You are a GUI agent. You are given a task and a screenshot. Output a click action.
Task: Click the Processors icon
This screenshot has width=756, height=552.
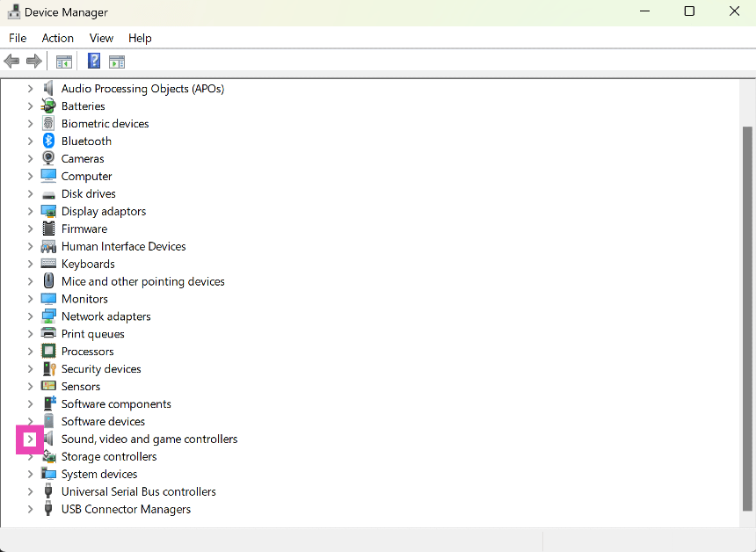pyautogui.click(x=48, y=351)
